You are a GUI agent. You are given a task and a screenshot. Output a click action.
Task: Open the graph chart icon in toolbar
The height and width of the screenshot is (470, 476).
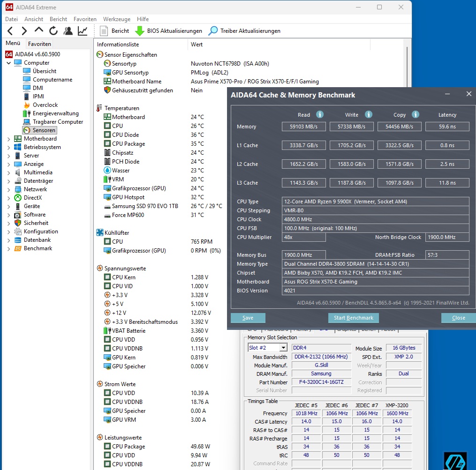(83, 30)
